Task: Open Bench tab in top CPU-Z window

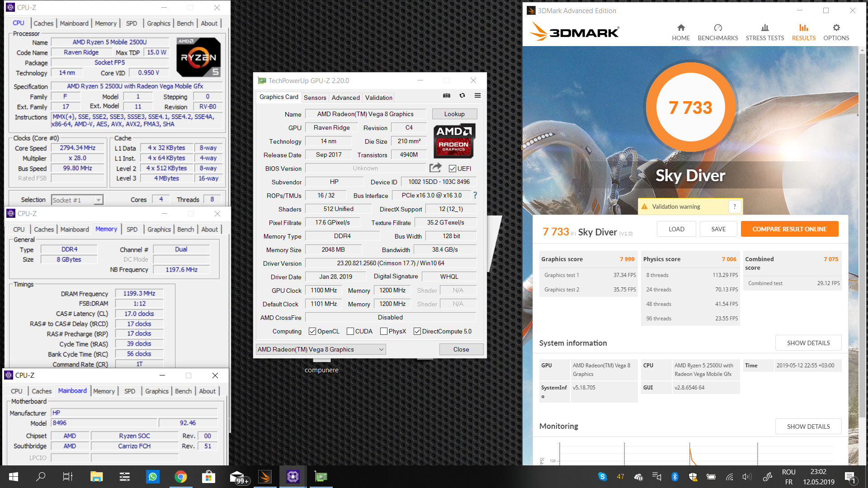Action: (185, 23)
